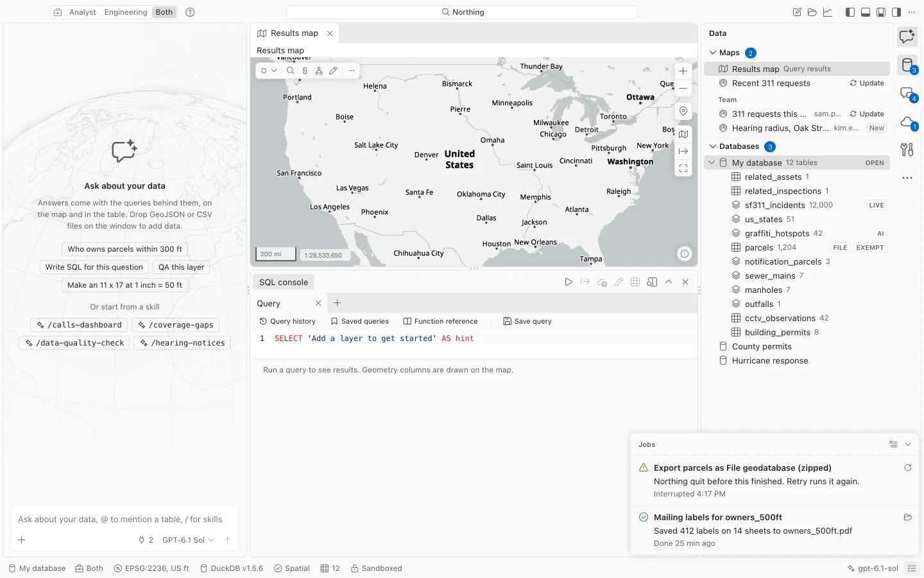
Task: Toggle the bottom panel layout
Action: pos(866,12)
